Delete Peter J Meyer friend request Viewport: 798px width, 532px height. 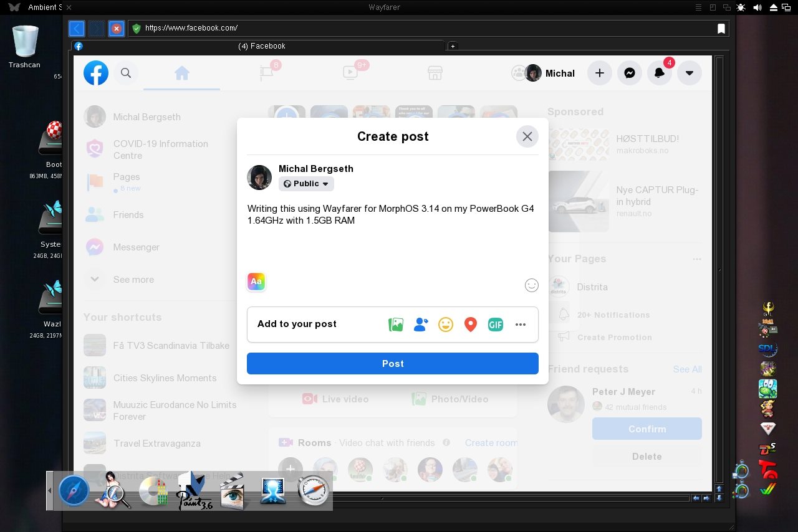647,457
